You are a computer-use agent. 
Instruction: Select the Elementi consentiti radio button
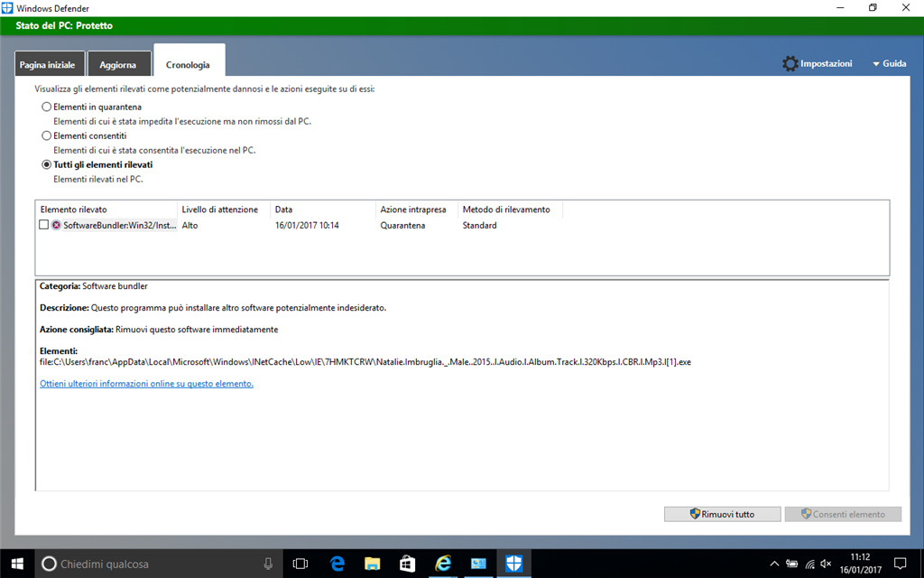[47, 135]
